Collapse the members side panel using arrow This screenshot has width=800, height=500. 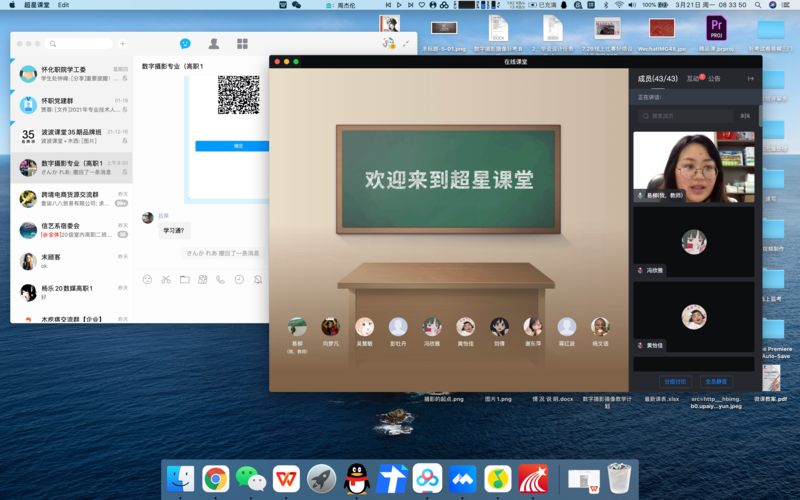(750, 78)
